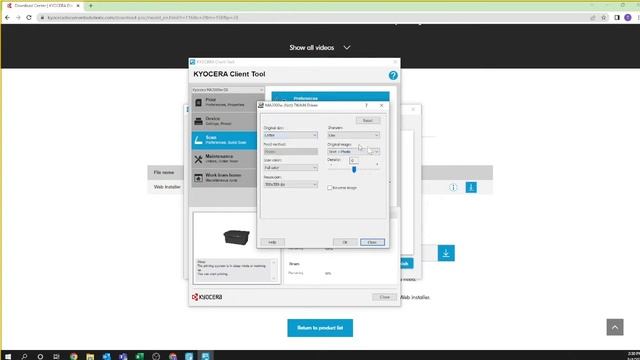The image size is (640, 360).
Task: Click the large blue download icon on web page
Action: click(x=446, y=253)
